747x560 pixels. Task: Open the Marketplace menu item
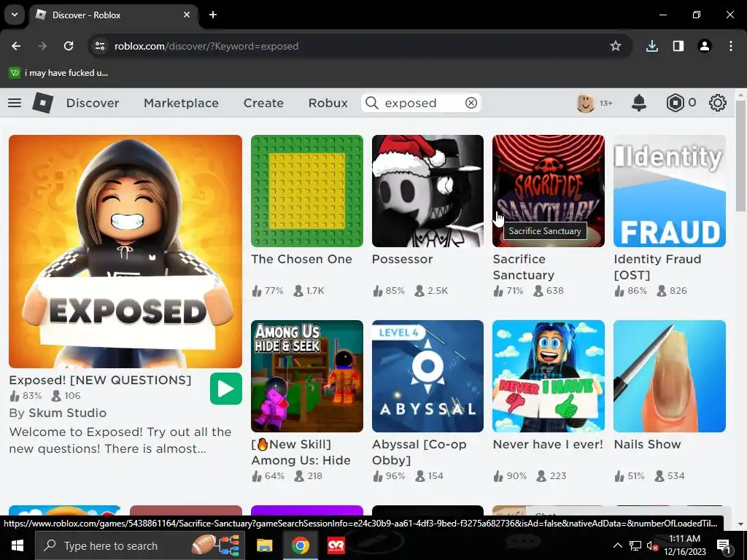pos(181,103)
